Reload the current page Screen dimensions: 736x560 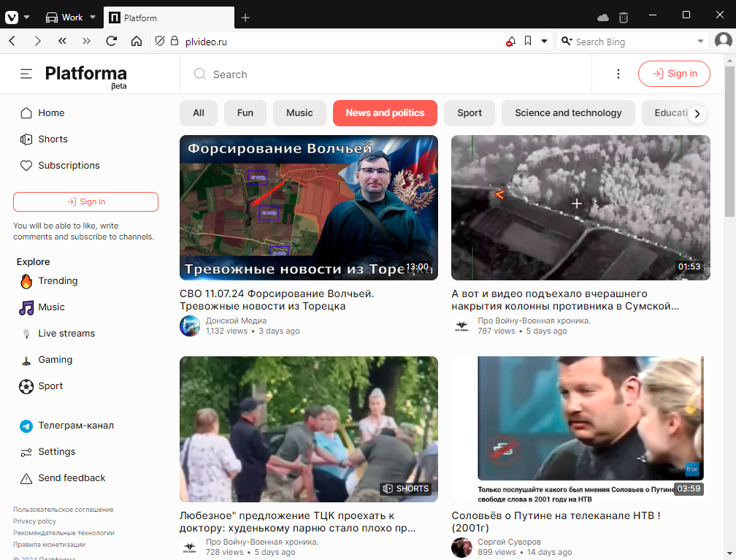(111, 42)
